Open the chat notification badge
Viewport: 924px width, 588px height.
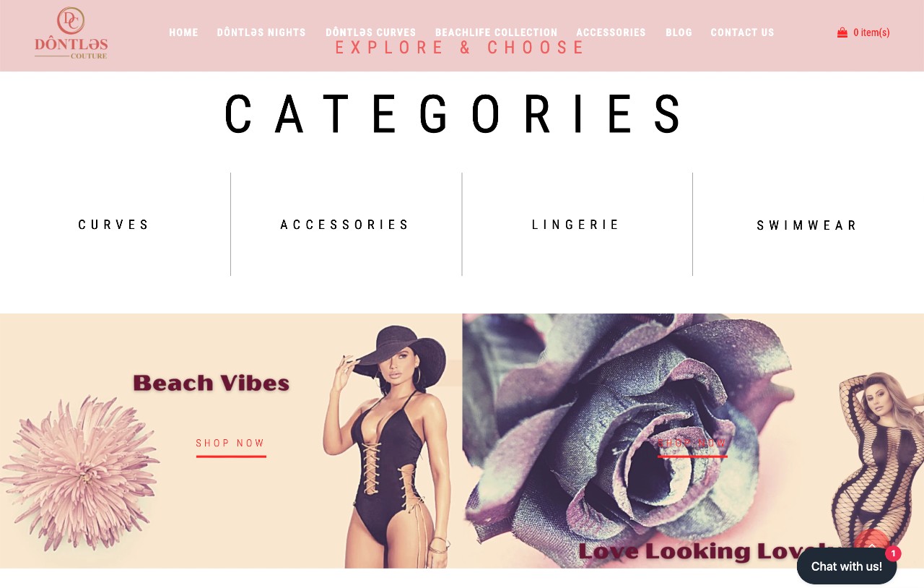[x=893, y=553]
